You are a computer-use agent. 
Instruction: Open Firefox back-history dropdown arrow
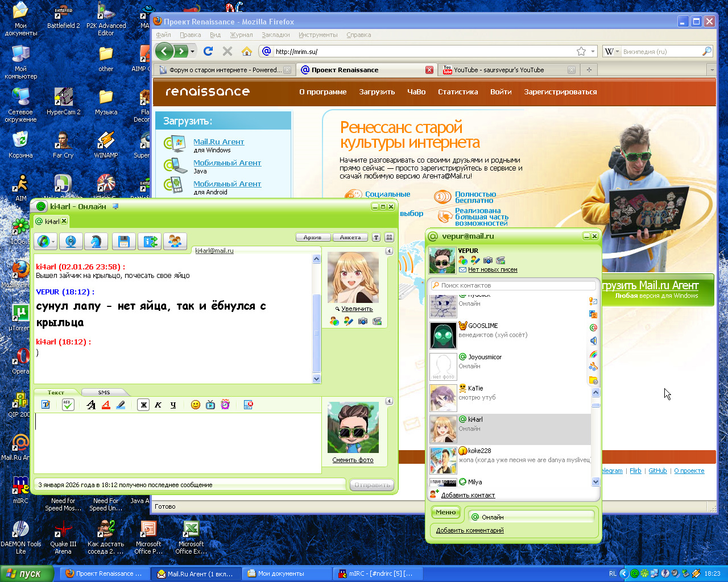192,52
